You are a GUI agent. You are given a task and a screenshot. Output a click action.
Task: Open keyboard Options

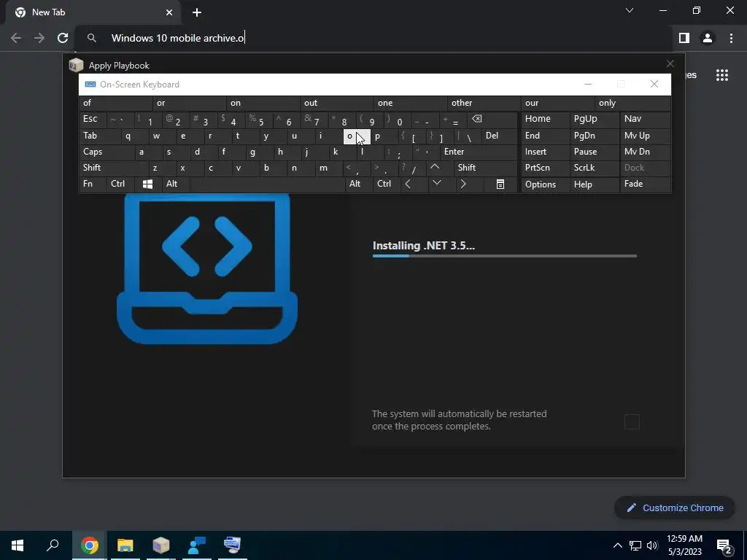coord(545,184)
